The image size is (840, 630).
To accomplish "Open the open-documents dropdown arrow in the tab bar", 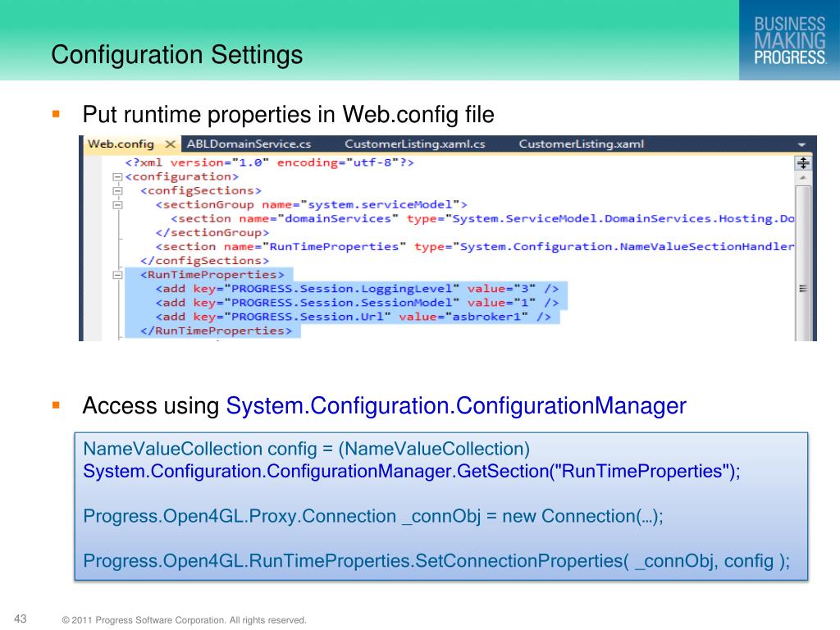I will [801, 144].
